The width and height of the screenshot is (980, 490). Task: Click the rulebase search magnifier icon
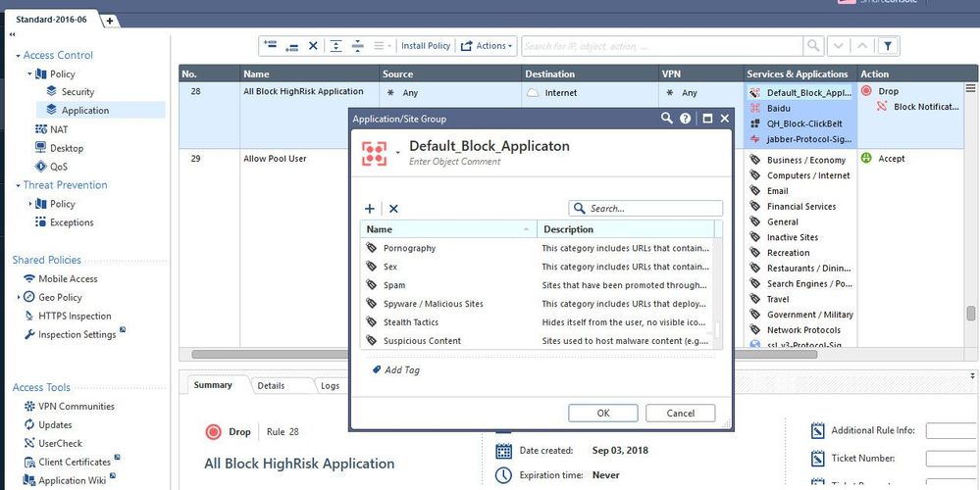pos(812,45)
